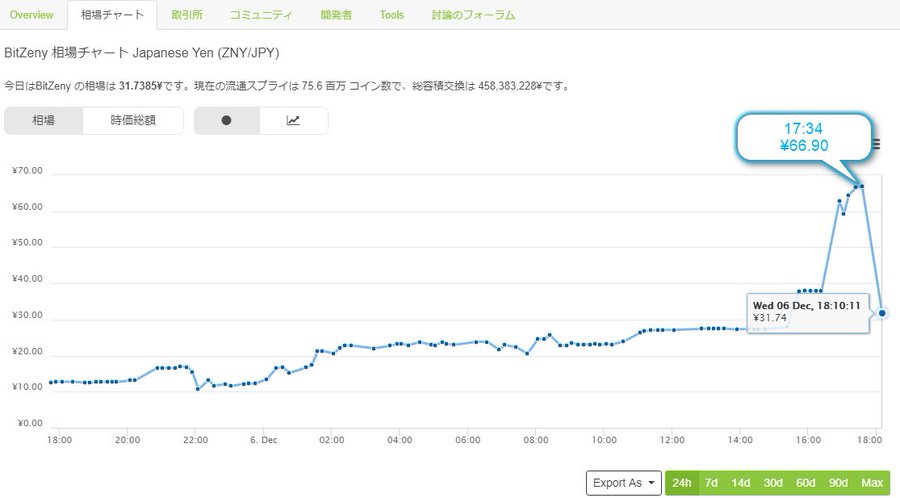Click the 16:00 x-axis label
The width and height of the screenshot is (900, 498).
click(808, 440)
